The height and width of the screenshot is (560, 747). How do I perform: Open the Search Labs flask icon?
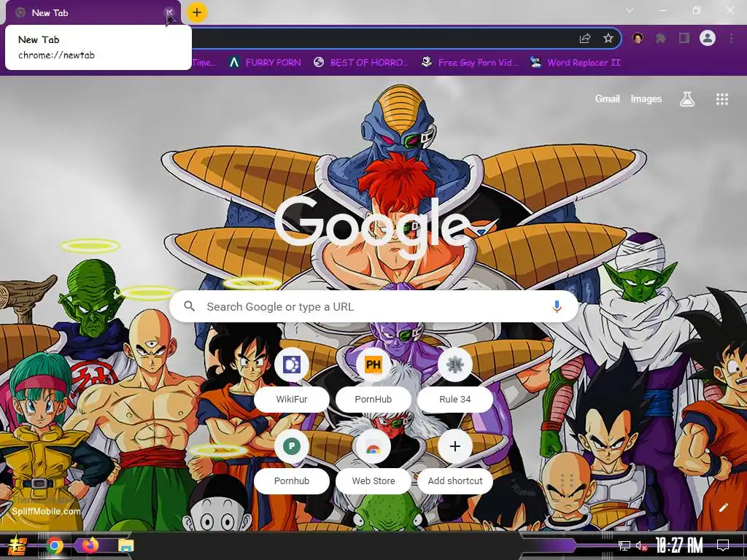687,99
